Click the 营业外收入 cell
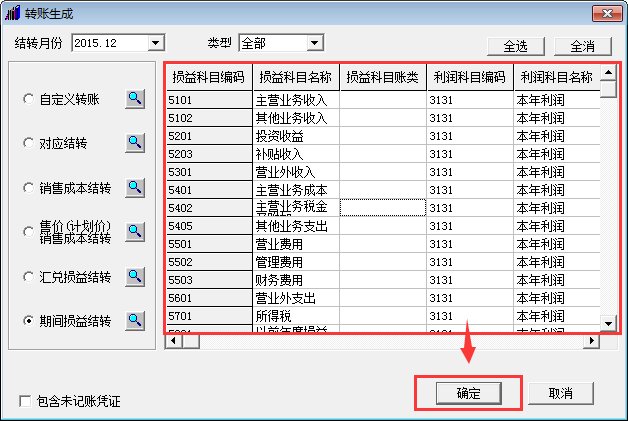 tap(296, 172)
